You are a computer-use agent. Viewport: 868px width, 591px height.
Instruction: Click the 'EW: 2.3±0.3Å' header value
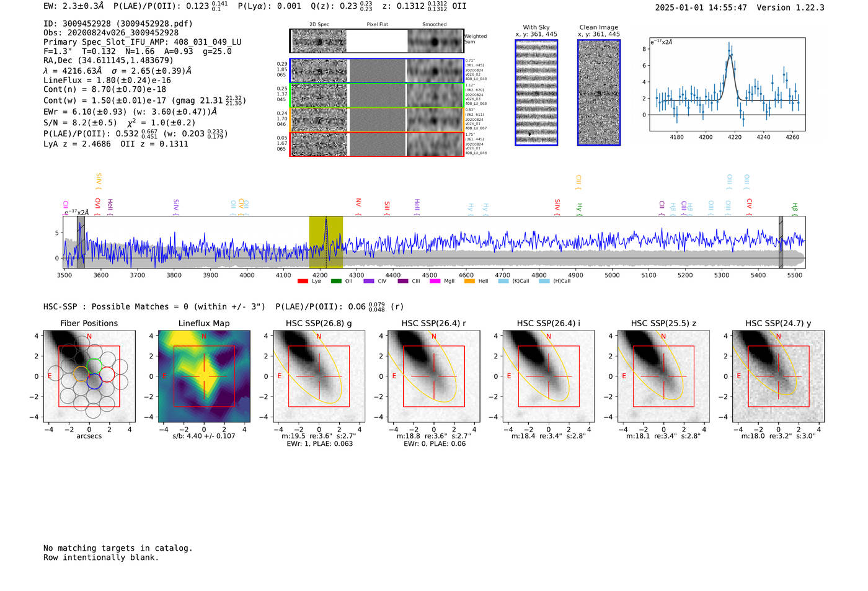[74, 6]
